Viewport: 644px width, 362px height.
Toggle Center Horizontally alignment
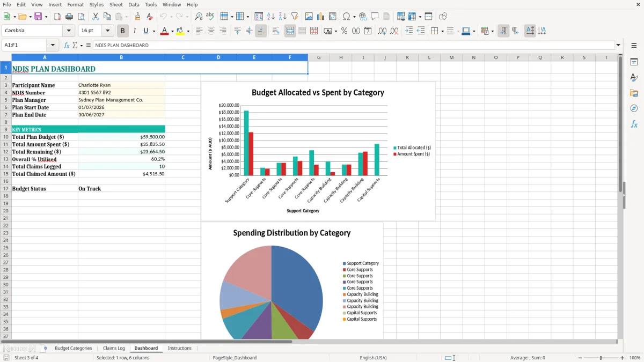tap(211, 31)
